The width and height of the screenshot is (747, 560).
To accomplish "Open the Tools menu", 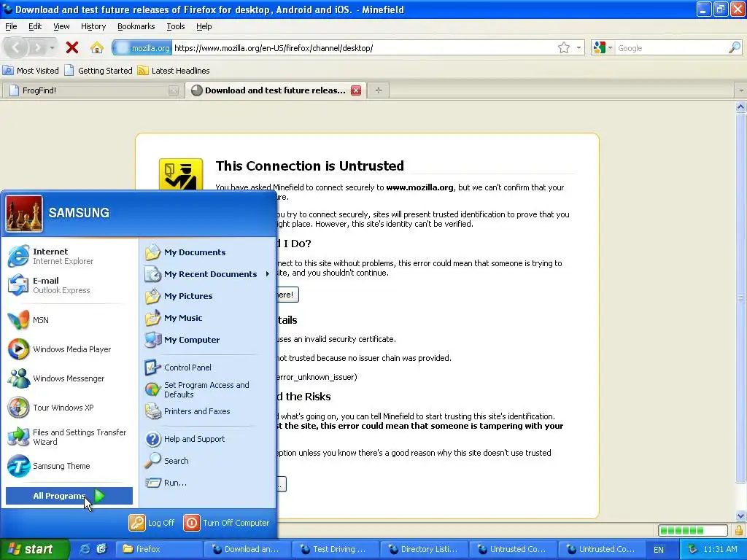I will [175, 26].
